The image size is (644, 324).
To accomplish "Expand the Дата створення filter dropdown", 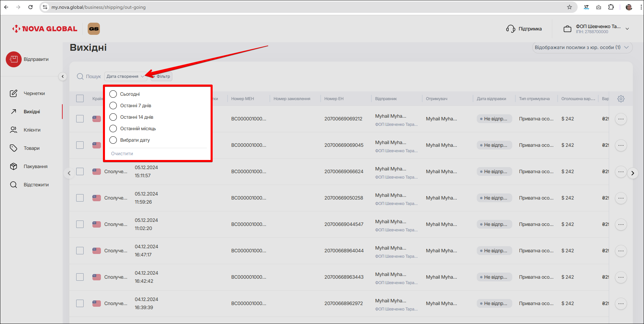I will 125,76.
